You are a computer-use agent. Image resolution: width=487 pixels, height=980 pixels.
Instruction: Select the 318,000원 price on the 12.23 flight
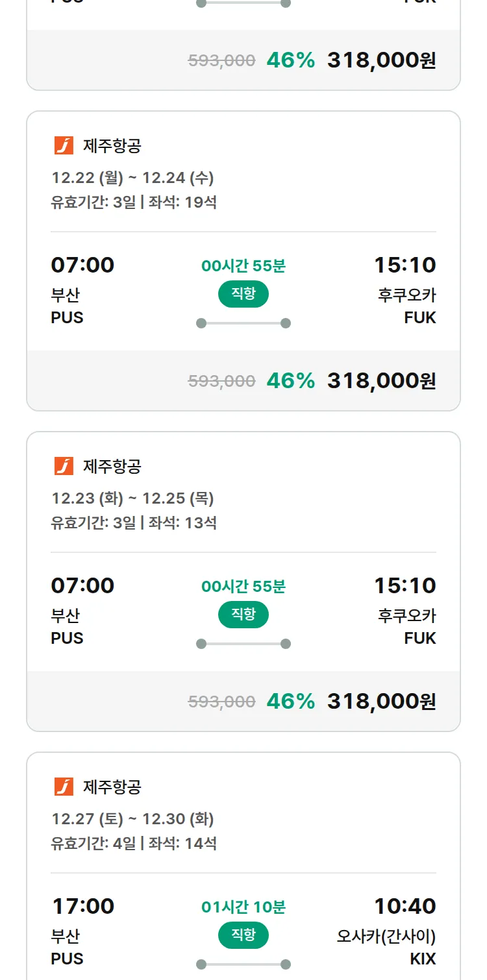pos(381,702)
